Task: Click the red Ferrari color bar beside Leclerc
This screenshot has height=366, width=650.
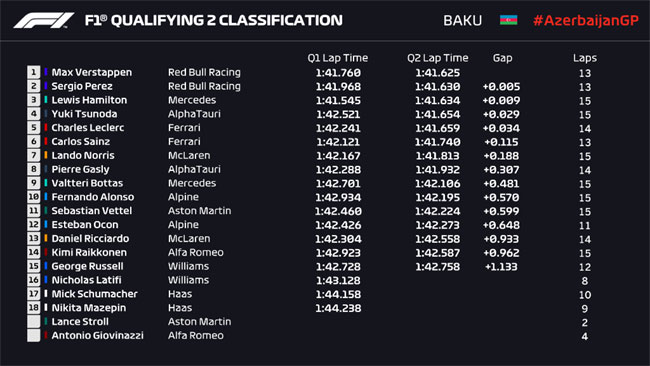Action: pyautogui.click(x=46, y=127)
